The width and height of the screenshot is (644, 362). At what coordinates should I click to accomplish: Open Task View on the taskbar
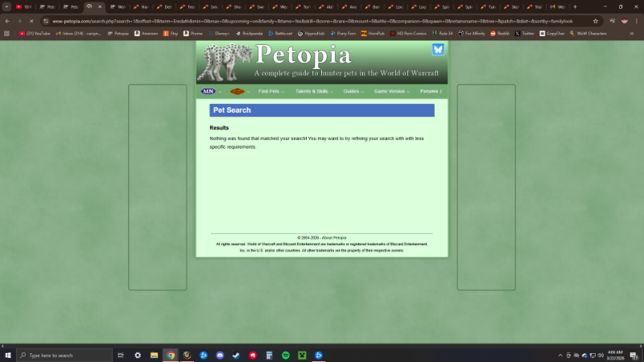click(x=120, y=356)
